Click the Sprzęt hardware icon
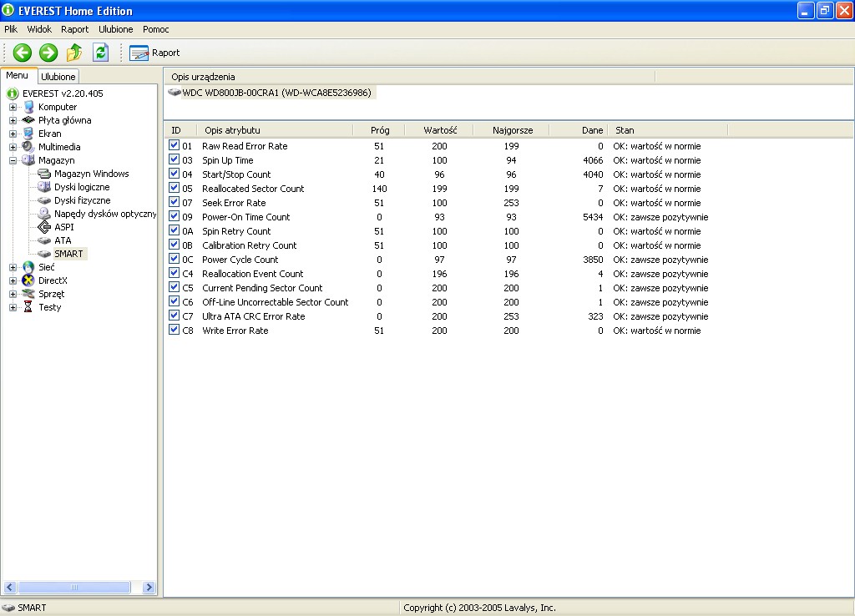Viewport: 855px width, 616px height. point(28,294)
